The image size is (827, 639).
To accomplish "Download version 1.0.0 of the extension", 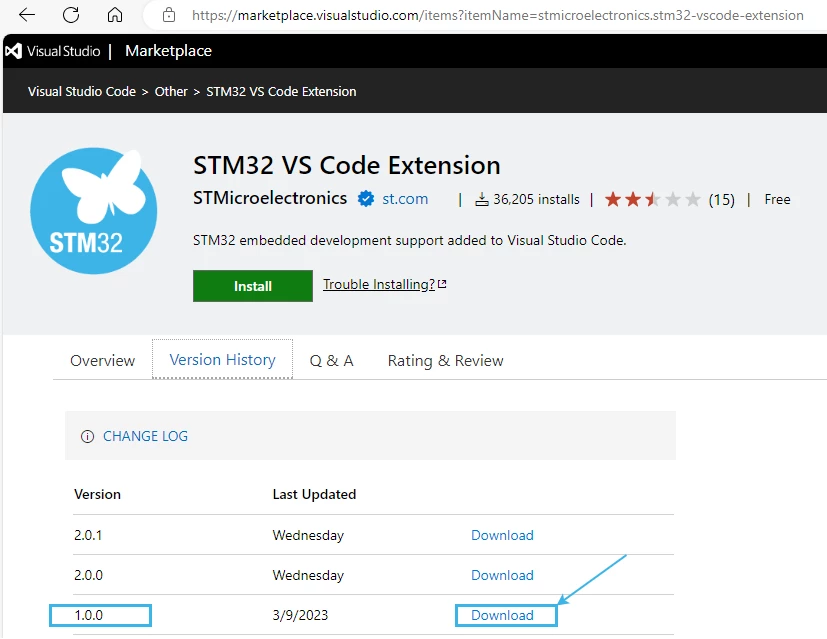I will pos(502,615).
